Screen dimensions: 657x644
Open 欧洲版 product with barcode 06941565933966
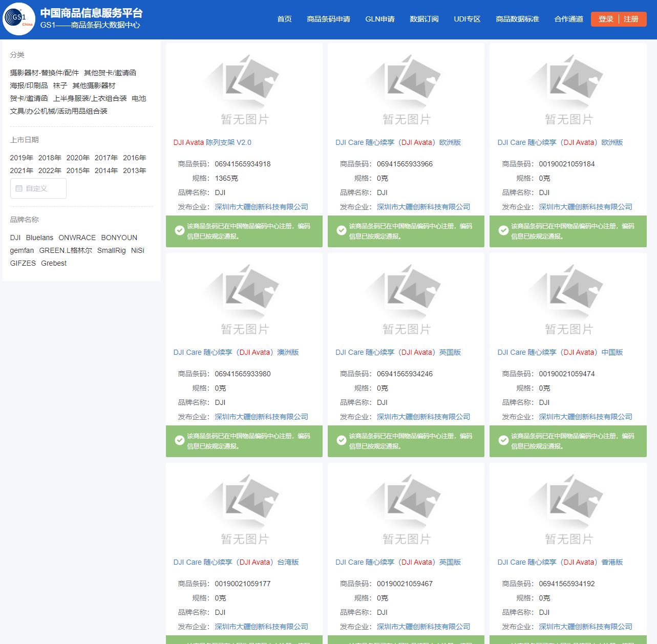click(x=398, y=142)
